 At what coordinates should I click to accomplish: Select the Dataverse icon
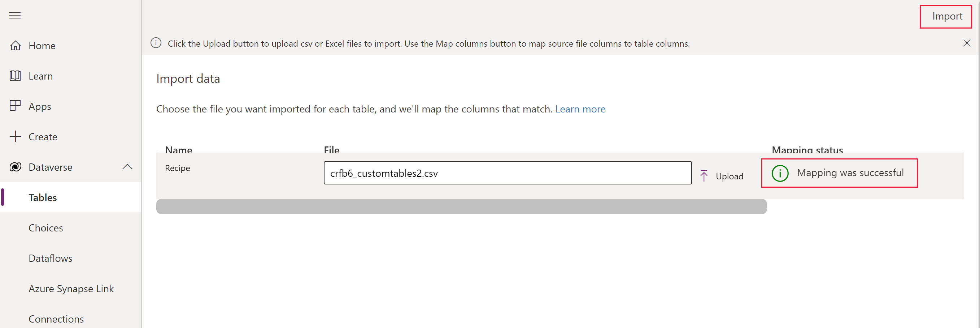(x=15, y=167)
